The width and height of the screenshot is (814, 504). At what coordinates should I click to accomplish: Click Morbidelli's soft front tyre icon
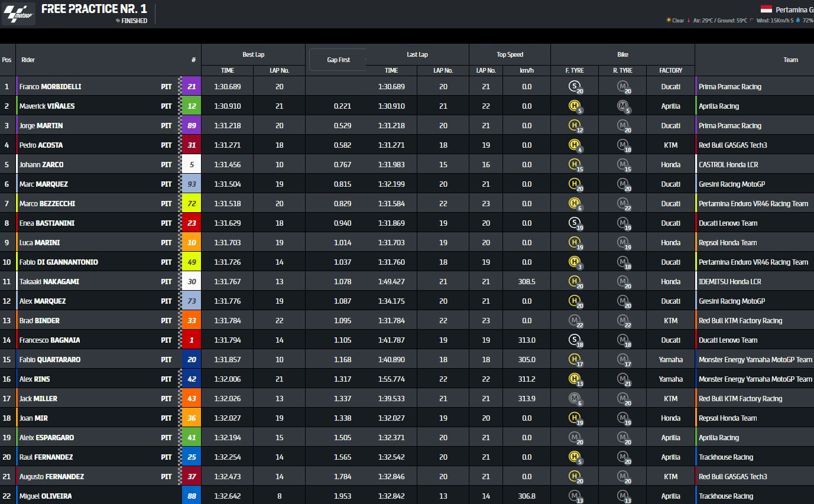pyautogui.click(x=574, y=87)
